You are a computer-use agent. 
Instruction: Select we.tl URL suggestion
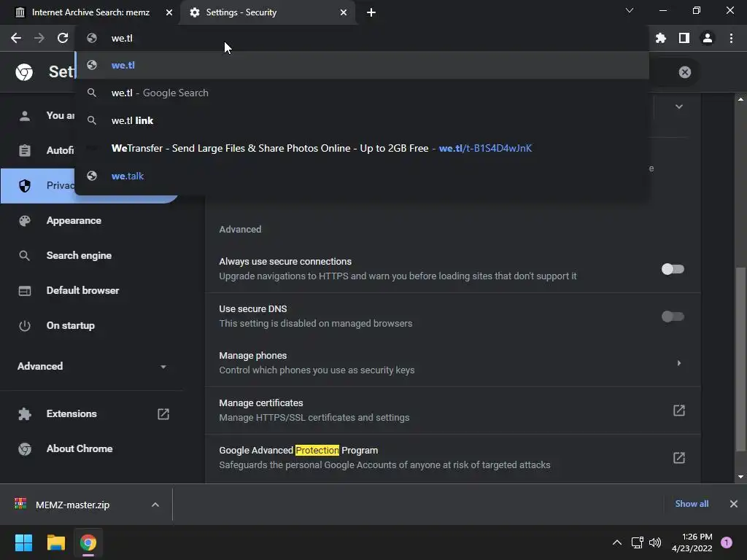[x=362, y=65]
